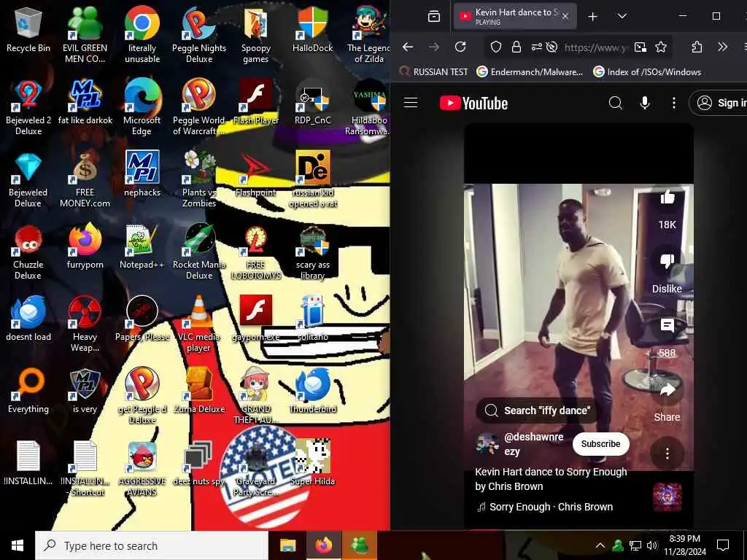This screenshot has width=747, height=560.
Task: Switch to Kevin Hart dance browser tab
Action: click(x=514, y=16)
